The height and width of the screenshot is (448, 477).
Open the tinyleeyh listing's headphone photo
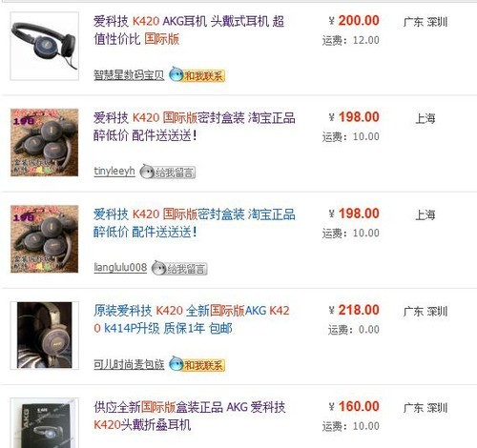[x=45, y=142]
